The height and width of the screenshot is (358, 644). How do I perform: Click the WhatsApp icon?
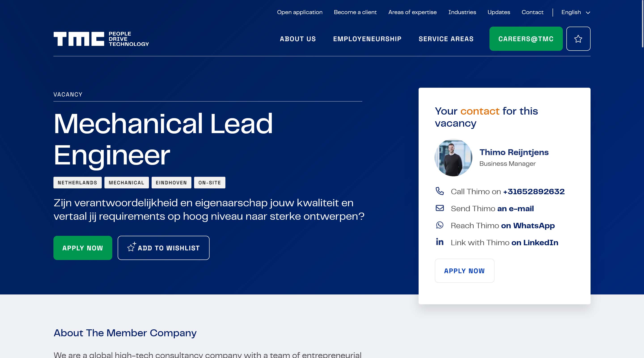(x=439, y=225)
